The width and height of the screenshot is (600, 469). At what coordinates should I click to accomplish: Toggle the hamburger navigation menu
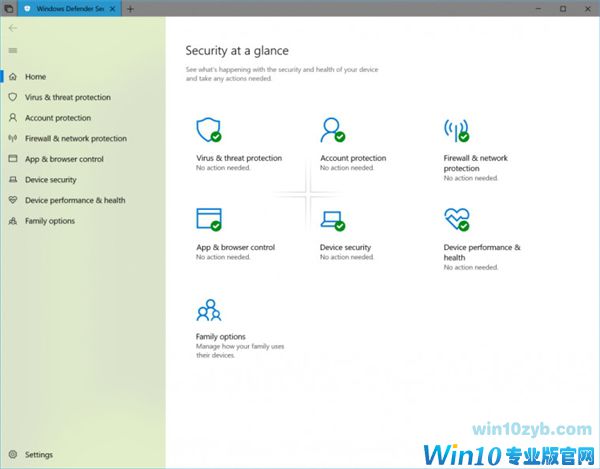click(x=13, y=50)
